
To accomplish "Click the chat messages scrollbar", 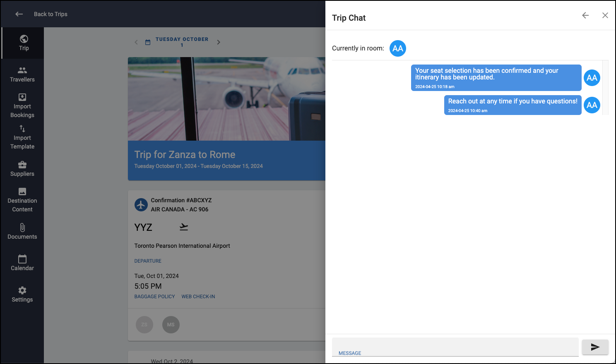I will [x=605, y=88].
